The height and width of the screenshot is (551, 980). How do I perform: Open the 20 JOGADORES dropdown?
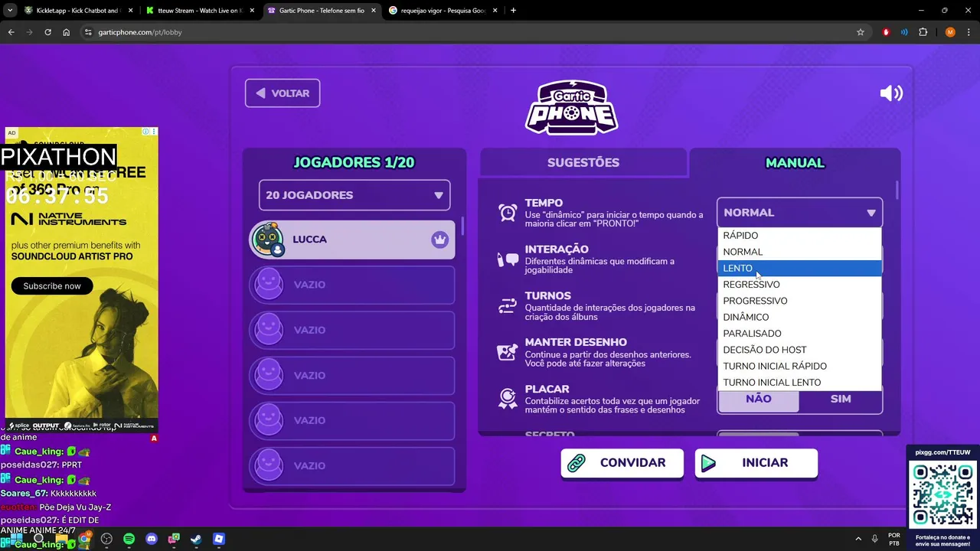[x=354, y=195]
